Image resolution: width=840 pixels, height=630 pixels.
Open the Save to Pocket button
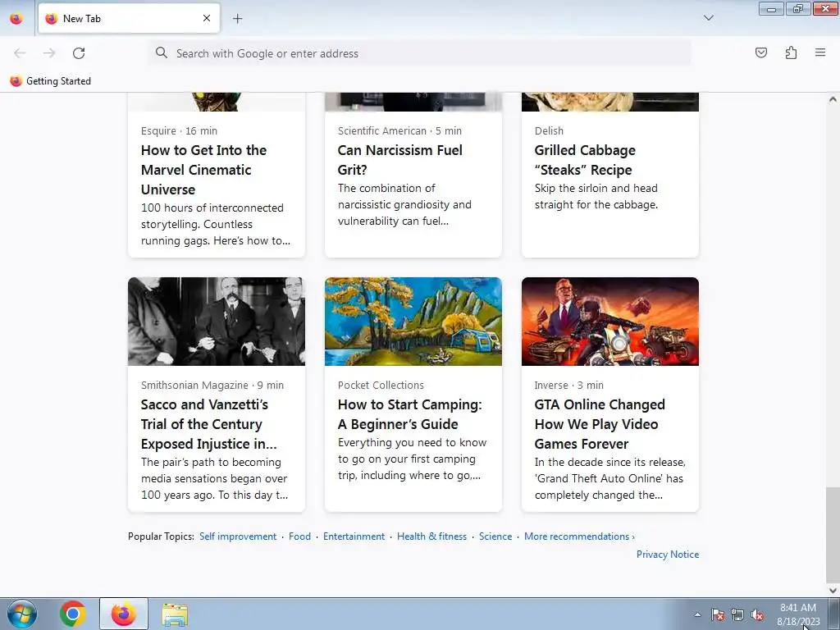point(761,52)
